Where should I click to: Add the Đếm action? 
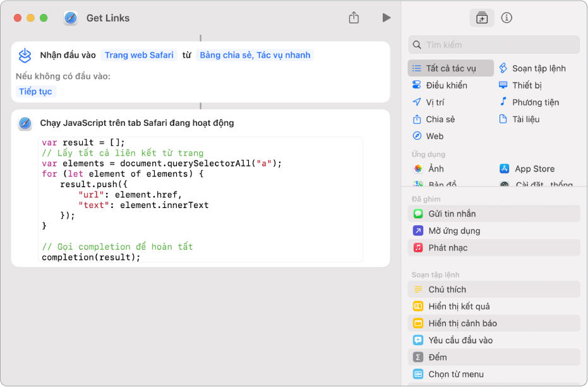(x=494, y=357)
